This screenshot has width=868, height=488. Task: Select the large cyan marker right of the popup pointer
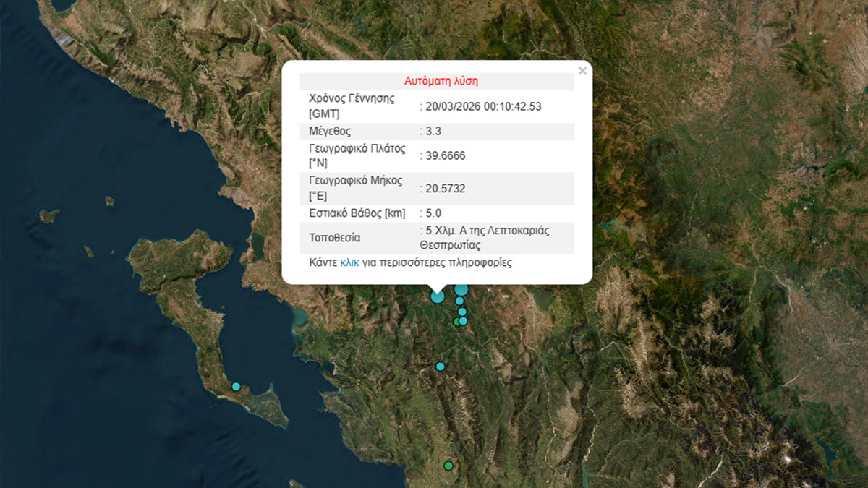[x=461, y=289]
